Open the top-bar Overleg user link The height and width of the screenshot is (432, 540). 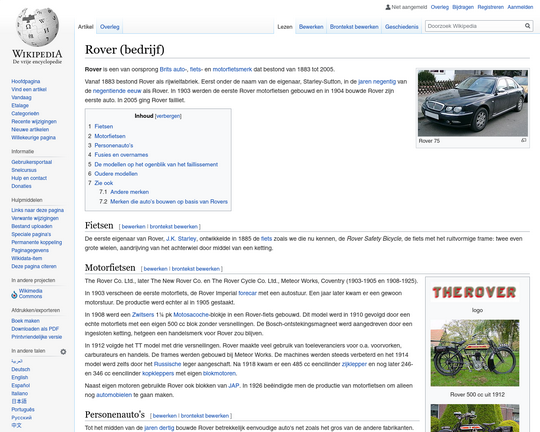(x=440, y=7)
